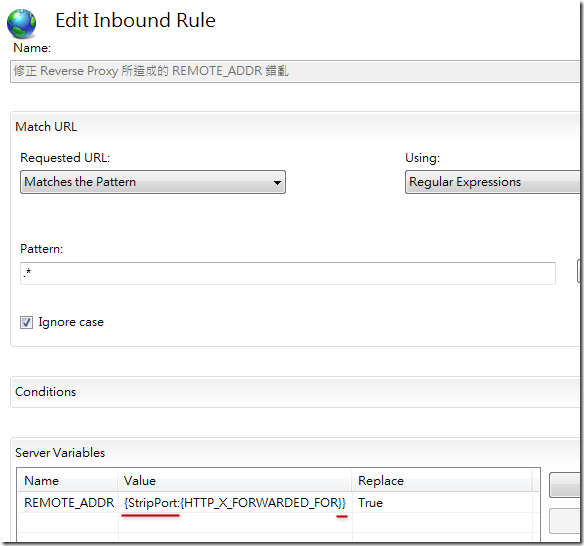Click the Pattern input field

[288, 273]
